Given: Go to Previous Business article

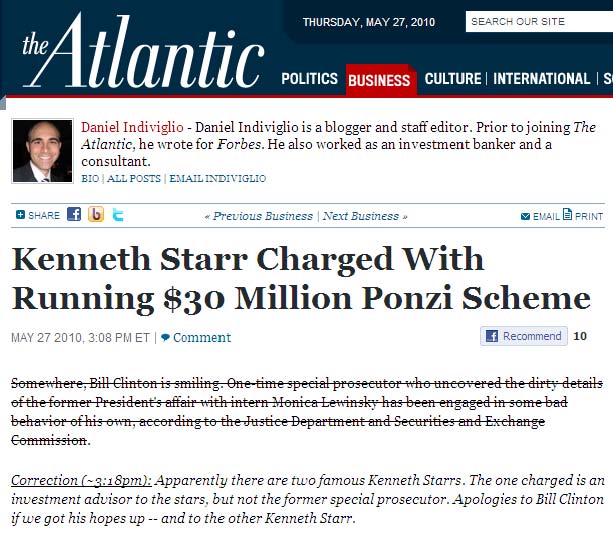Looking at the screenshot, I should point(259,216).
